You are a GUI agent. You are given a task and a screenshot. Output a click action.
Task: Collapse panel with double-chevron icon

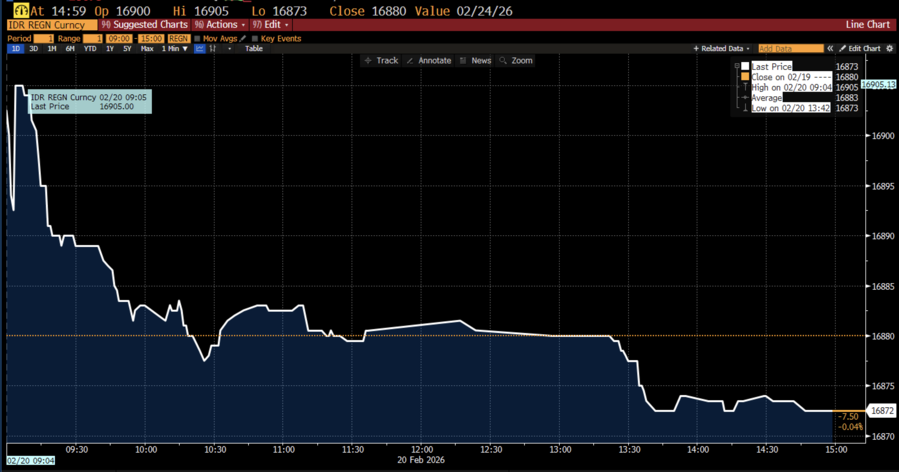(x=830, y=48)
